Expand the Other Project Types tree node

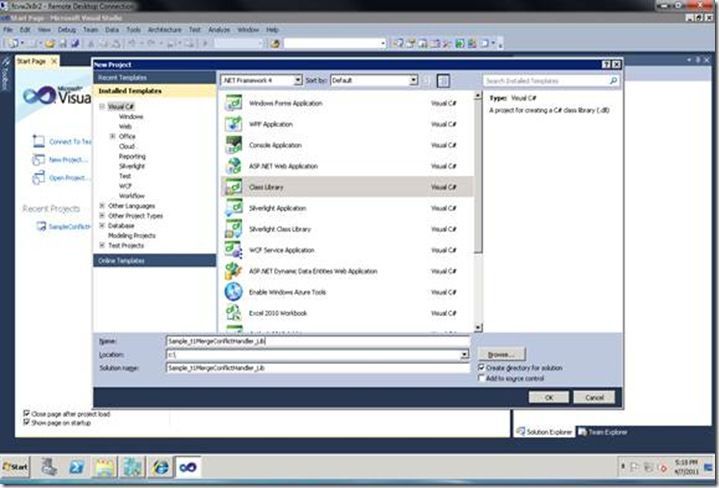click(x=102, y=216)
